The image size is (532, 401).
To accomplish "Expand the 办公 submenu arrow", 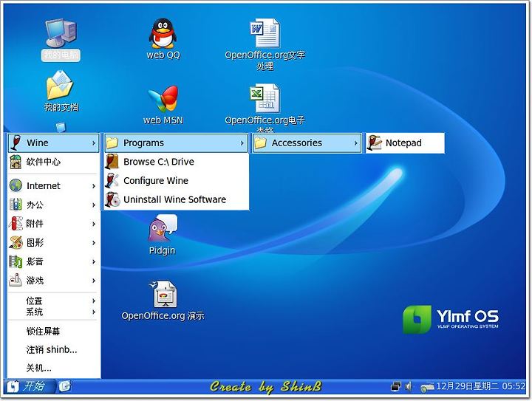I will click(94, 205).
